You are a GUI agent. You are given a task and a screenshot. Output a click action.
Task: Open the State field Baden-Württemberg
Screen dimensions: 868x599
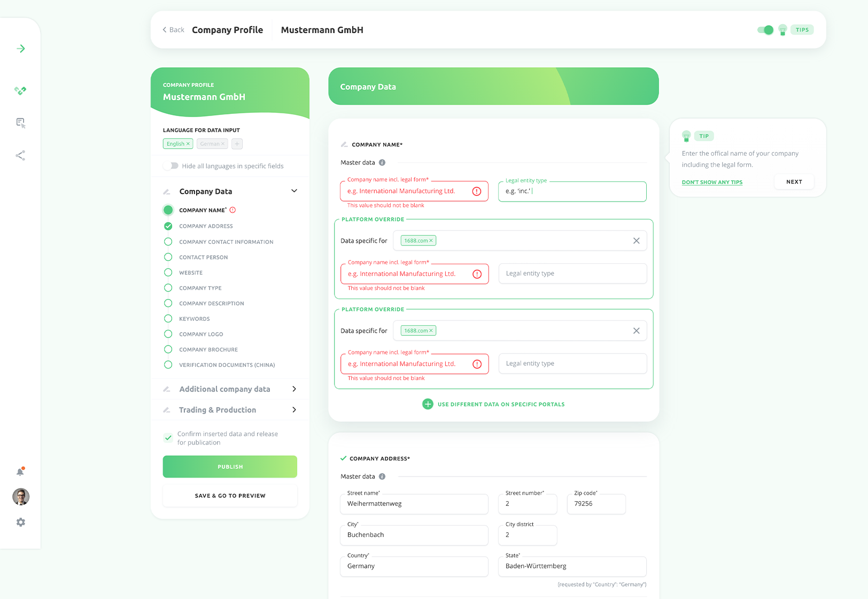572,566
